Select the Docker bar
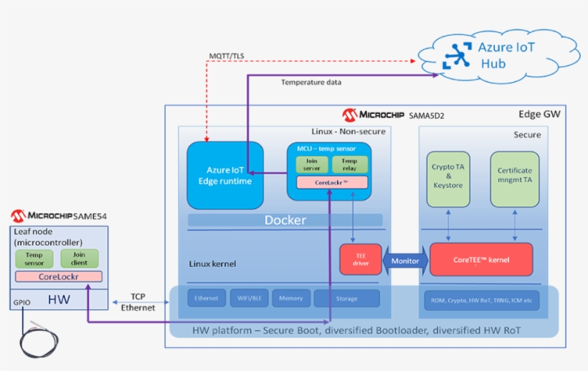The width and height of the screenshot is (588, 371). click(x=285, y=220)
